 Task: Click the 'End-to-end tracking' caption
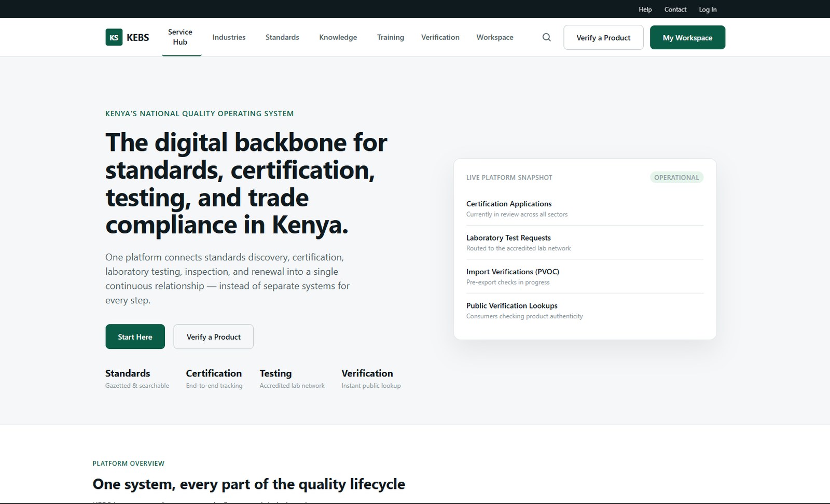pos(214,386)
